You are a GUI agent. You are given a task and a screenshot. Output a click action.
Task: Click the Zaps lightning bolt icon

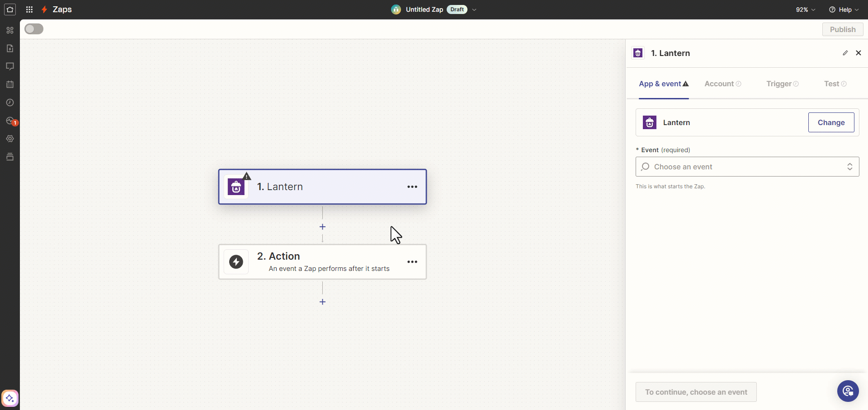click(44, 9)
